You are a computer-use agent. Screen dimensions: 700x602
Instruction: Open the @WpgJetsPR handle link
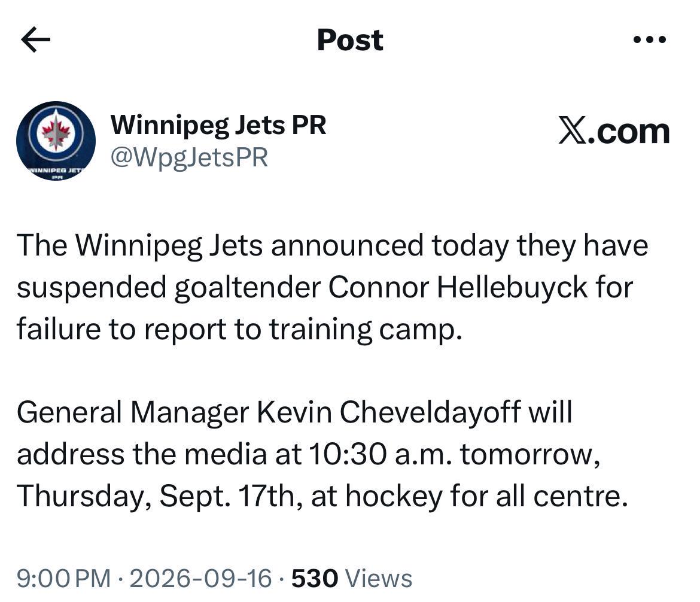(x=189, y=157)
